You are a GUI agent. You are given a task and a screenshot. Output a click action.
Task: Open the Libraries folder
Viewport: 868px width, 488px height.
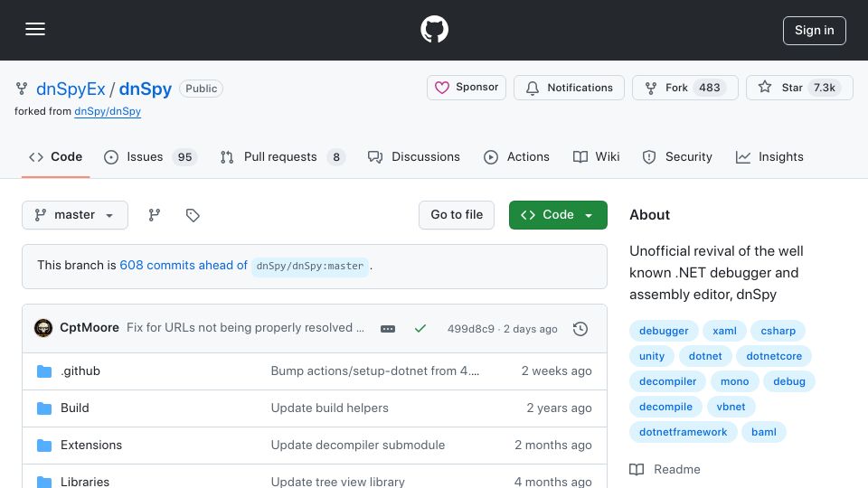click(x=85, y=482)
